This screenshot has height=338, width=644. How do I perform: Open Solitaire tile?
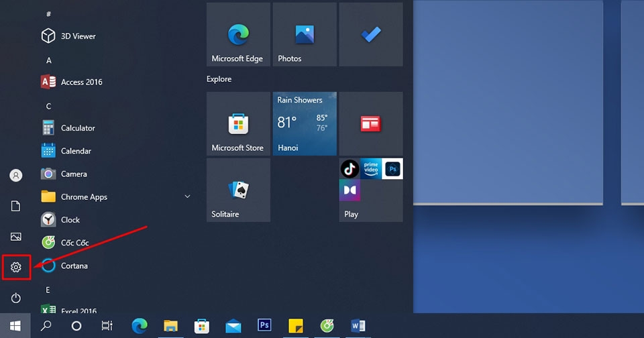tap(238, 190)
